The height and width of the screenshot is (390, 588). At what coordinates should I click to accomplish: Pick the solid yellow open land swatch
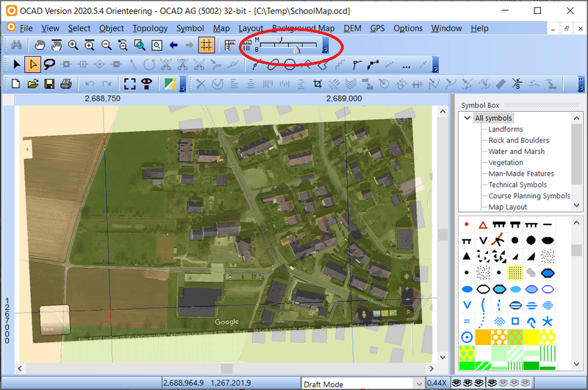tap(531, 337)
